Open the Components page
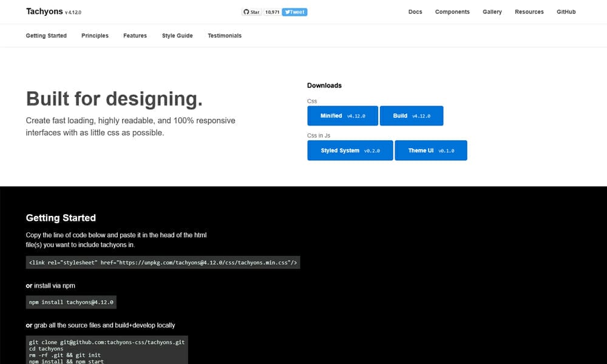 click(452, 12)
